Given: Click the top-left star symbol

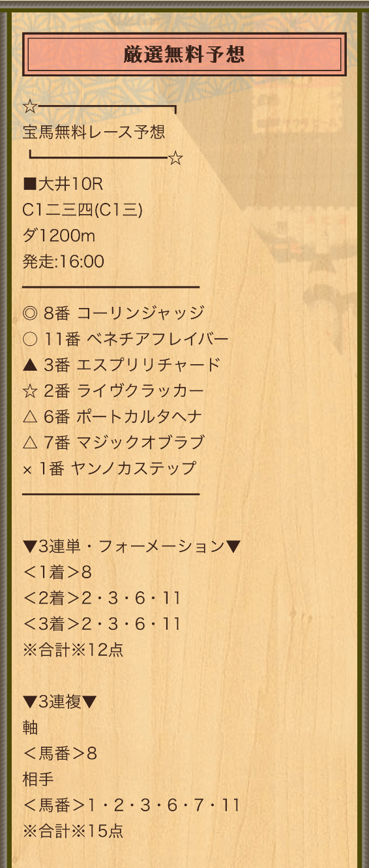Looking at the screenshot, I should tap(30, 106).
